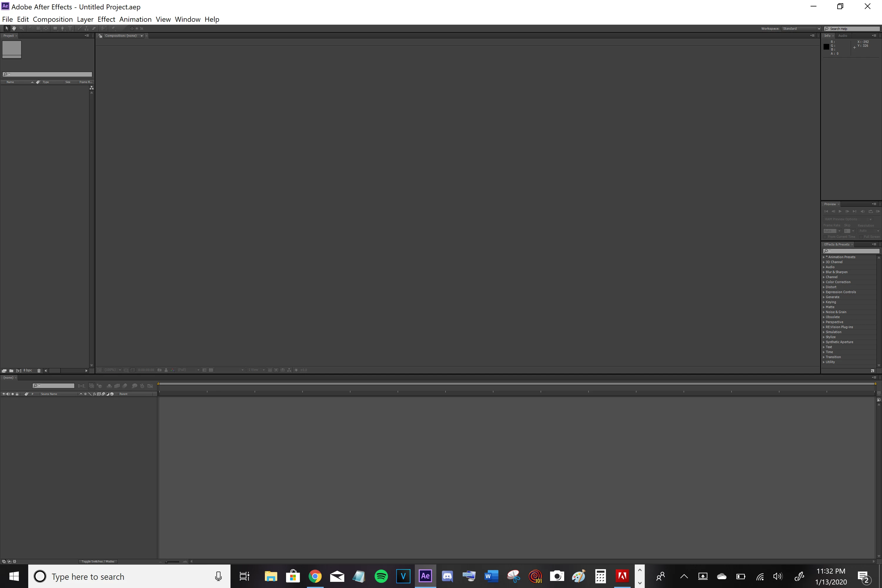Open the RAM Preview Options dropdown
This screenshot has width=882, height=588.
pyautogui.click(x=848, y=219)
